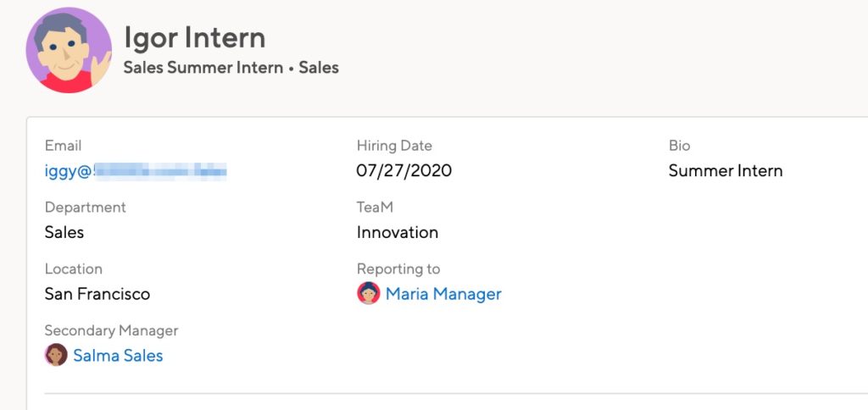Viewport: 868px width, 410px height.
Task: Click the hiring date value 07/27/2020
Action: (404, 170)
